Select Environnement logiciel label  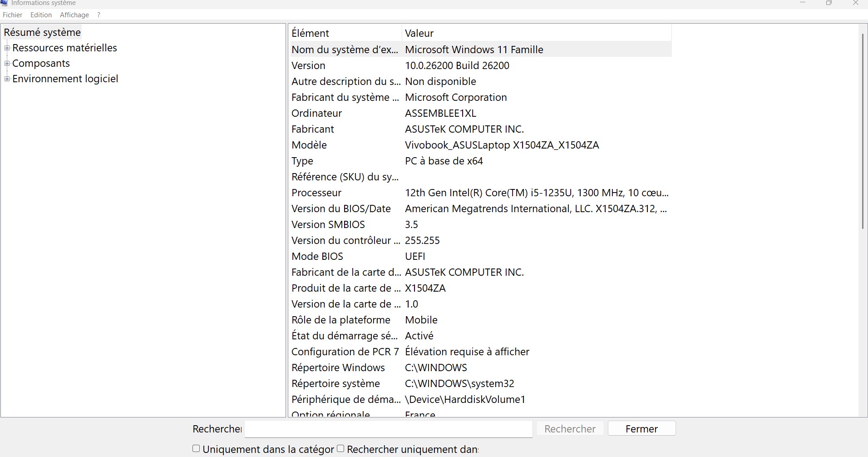coord(65,79)
